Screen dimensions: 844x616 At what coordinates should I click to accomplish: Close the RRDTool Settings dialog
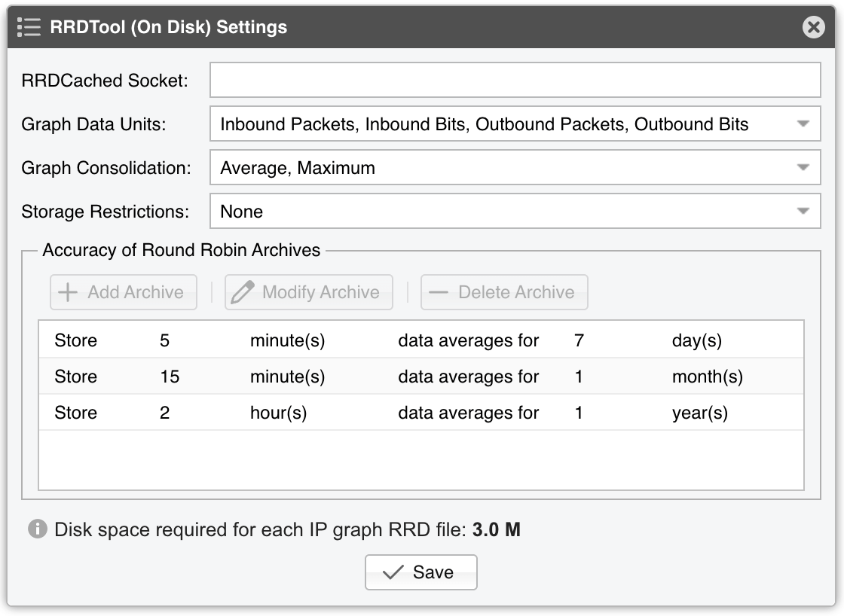coord(813,27)
